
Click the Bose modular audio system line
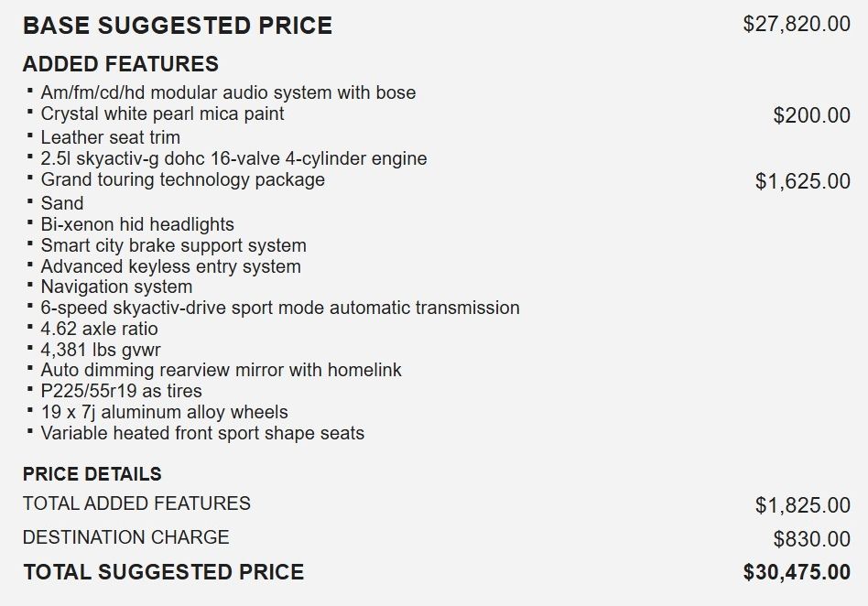pos(228,92)
